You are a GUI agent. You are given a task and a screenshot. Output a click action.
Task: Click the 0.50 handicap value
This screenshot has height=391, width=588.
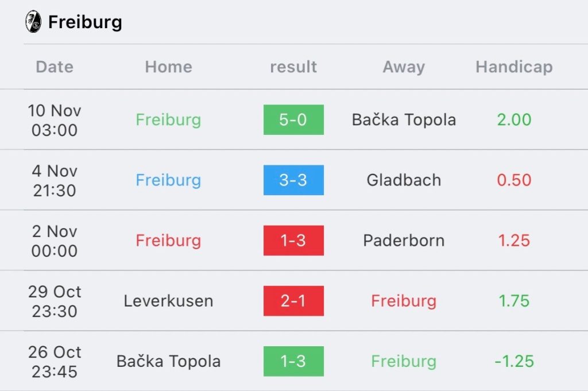click(x=514, y=180)
